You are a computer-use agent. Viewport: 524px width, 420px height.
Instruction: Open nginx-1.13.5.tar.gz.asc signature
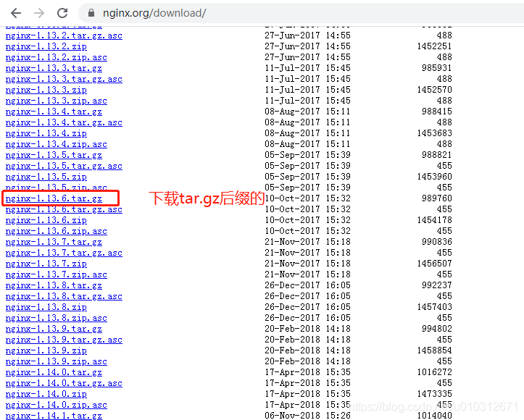pos(64,166)
